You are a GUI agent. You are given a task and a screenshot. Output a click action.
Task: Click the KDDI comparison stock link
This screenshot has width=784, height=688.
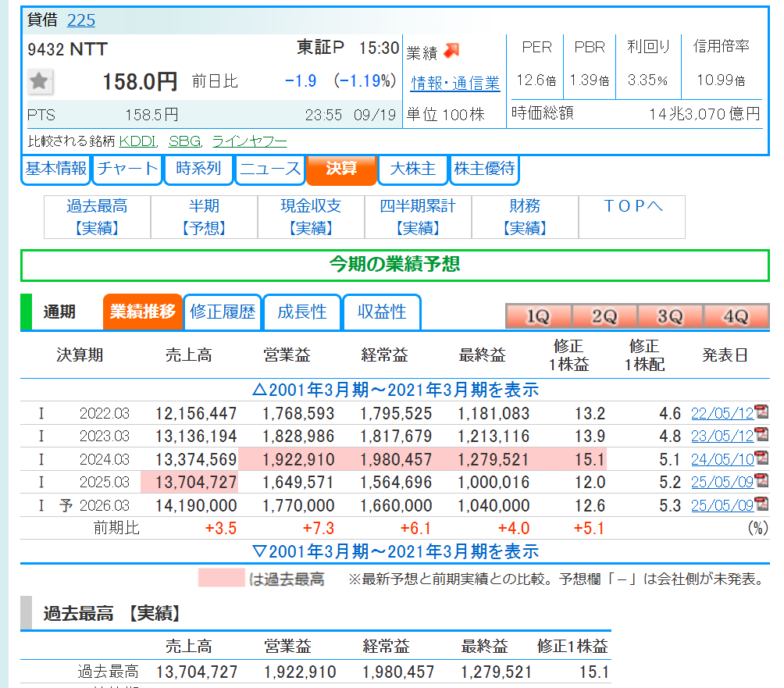tap(138, 141)
